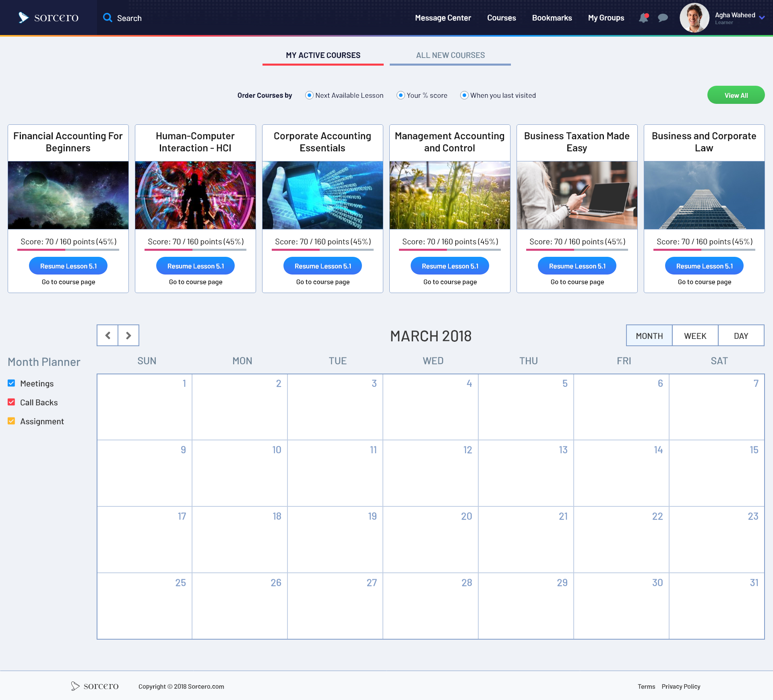Open Message Center in the top menu
Image resolution: width=773 pixels, height=700 pixels.
pyautogui.click(x=443, y=18)
